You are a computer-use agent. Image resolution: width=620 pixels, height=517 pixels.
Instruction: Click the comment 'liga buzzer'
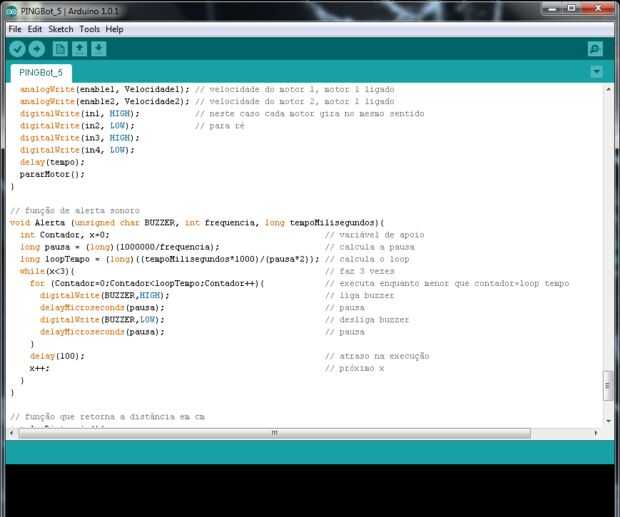[x=359, y=296]
